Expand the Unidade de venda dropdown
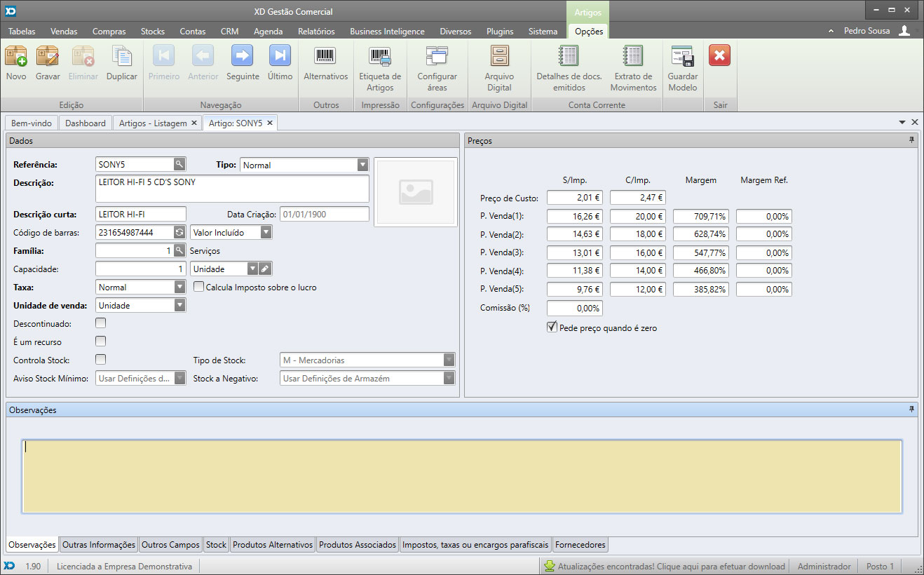 (x=179, y=306)
